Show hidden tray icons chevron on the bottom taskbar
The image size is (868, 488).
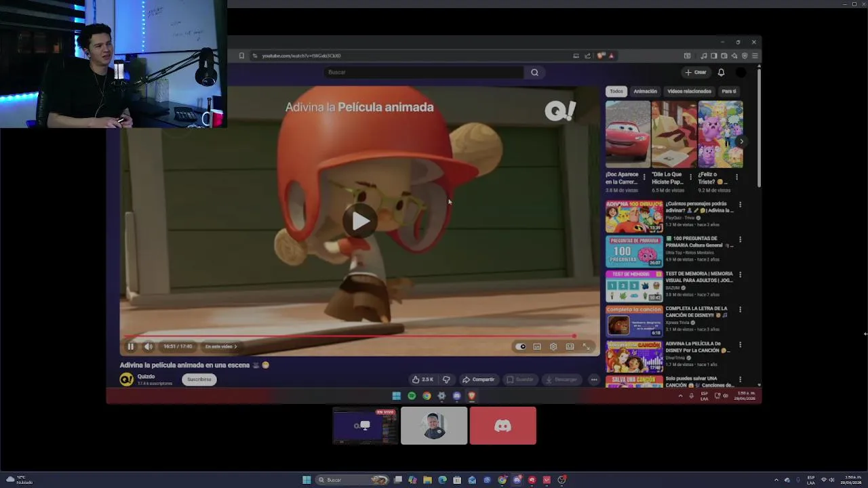click(x=777, y=480)
